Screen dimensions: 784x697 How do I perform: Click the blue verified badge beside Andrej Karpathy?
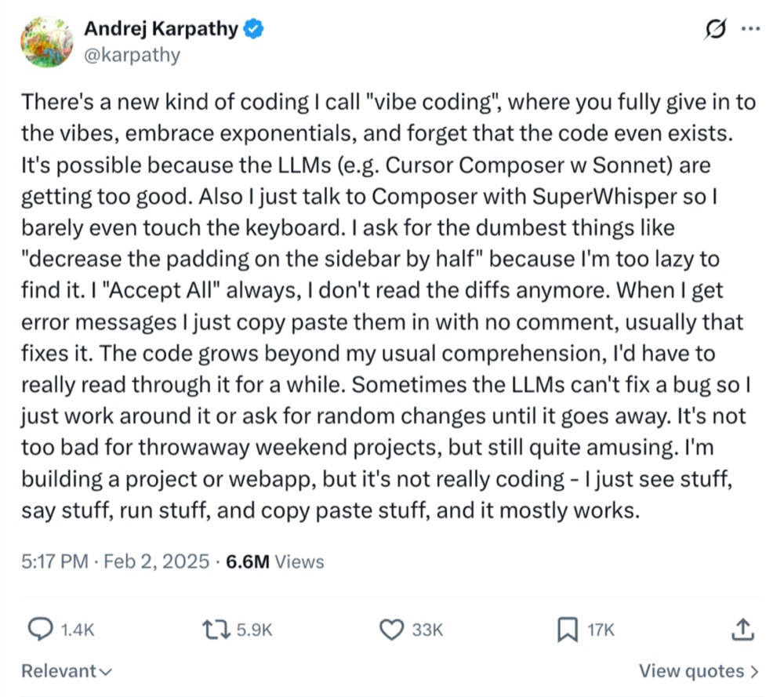click(252, 28)
